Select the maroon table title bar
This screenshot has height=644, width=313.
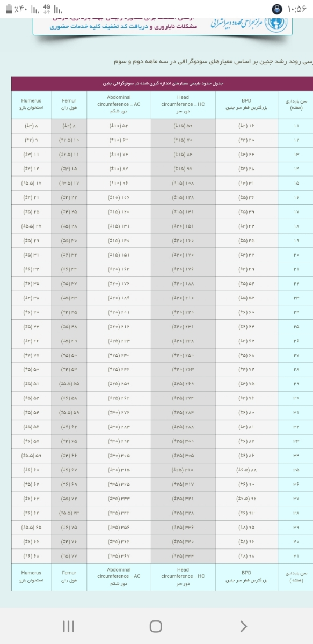(x=162, y=84)
